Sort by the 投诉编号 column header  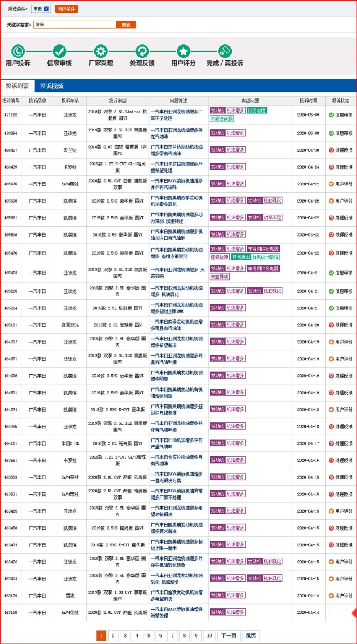[x=11, y=100]
